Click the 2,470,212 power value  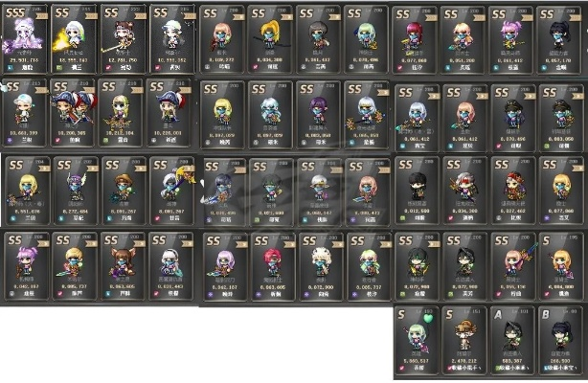tap(464, 361)
